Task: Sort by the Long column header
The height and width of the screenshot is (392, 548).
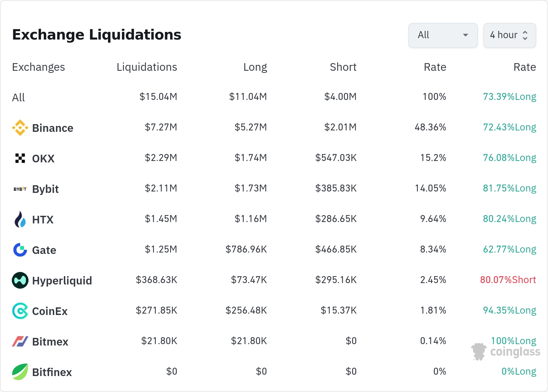Action: point(255,67)
